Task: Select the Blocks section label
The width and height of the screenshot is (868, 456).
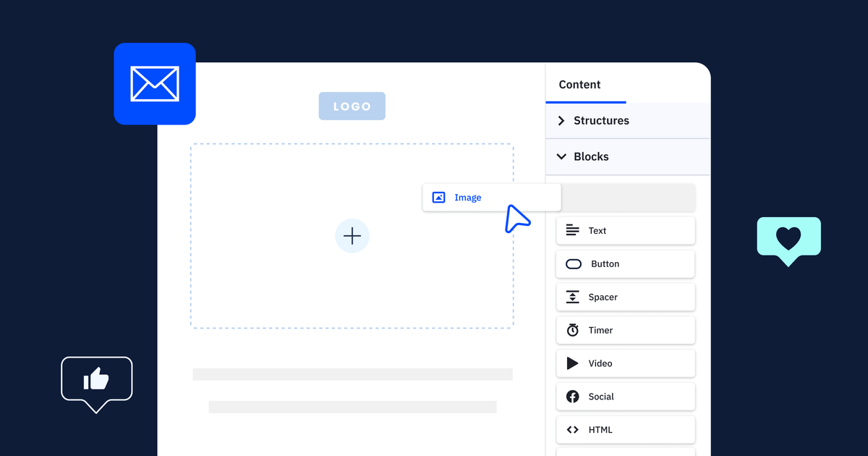Action: pyautogui.click(x=591, y=156)
